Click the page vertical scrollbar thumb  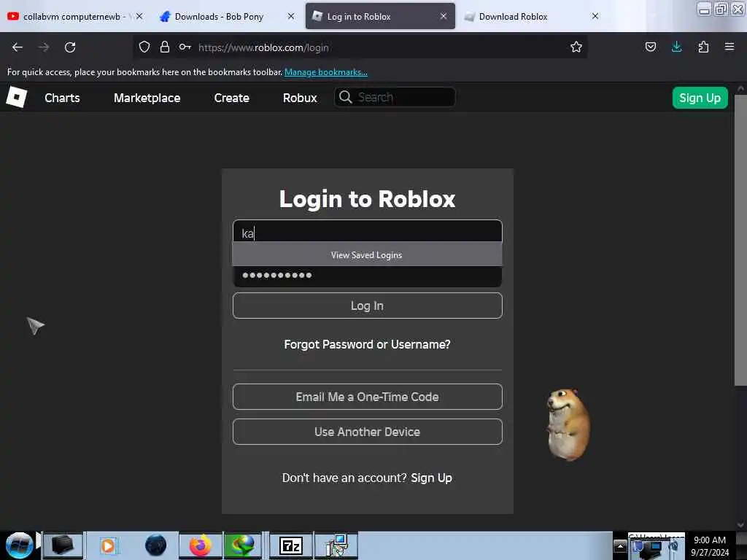click(740, 239)
